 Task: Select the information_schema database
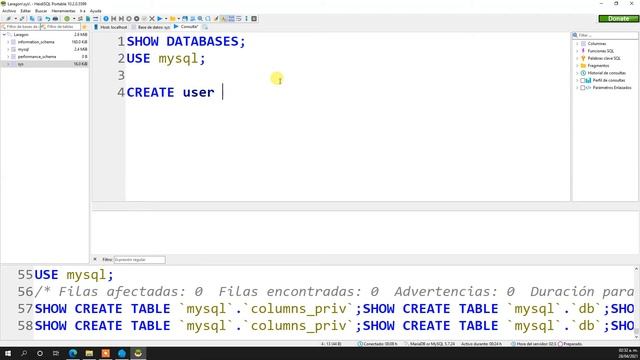pos(36,42)
